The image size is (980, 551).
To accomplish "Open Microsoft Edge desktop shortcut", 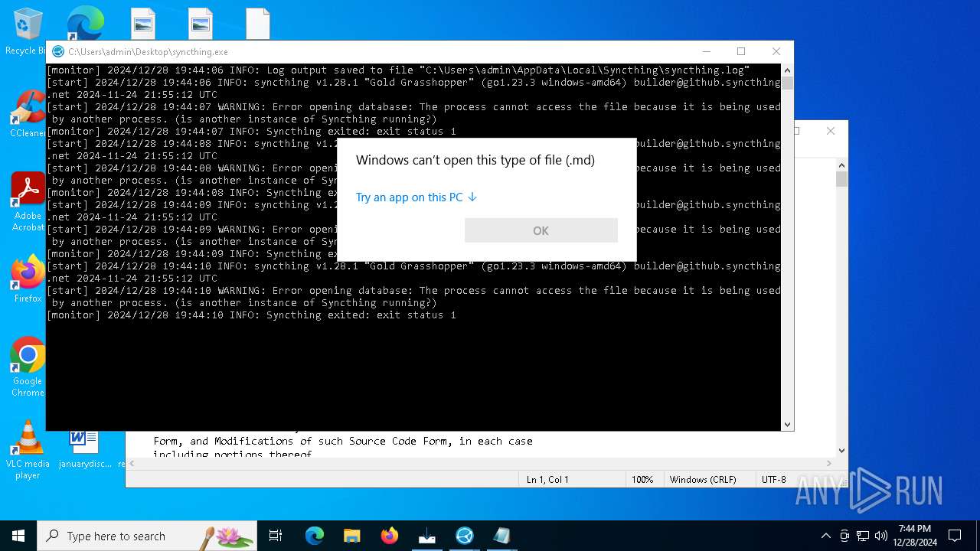I will coord(84,23).
